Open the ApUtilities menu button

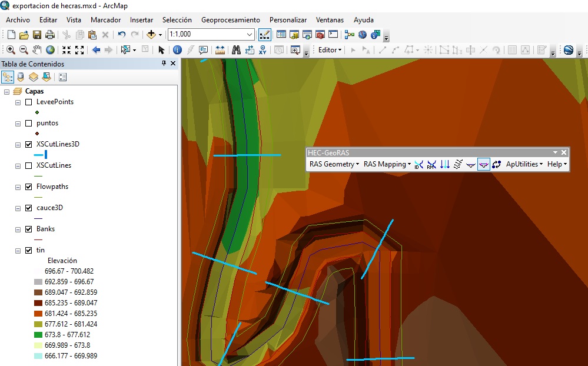524,164
